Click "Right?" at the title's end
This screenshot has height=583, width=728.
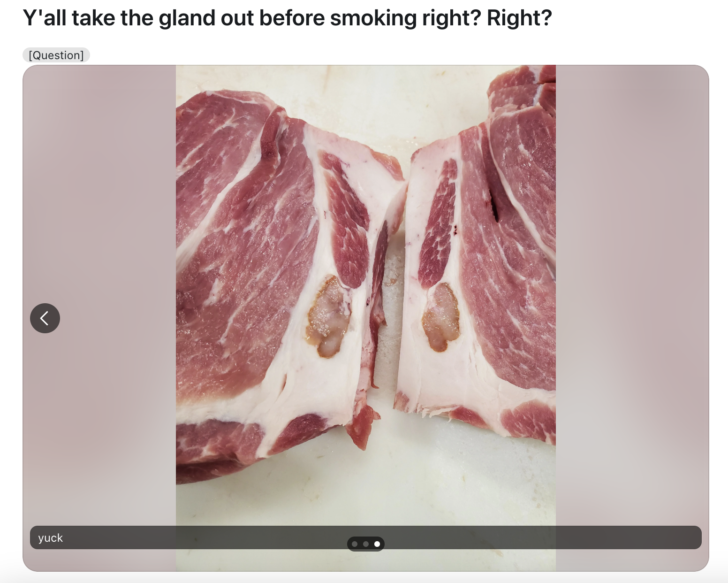tap(519, 18)
